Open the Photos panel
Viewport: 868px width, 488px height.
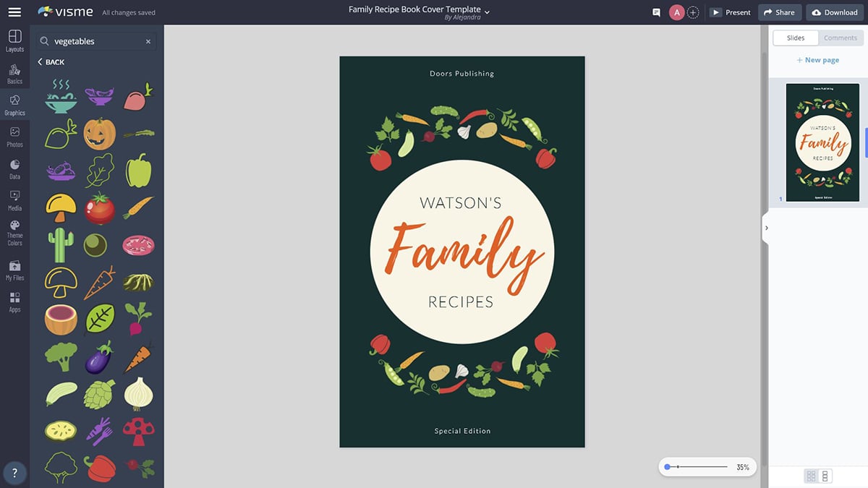click(14, 136)
